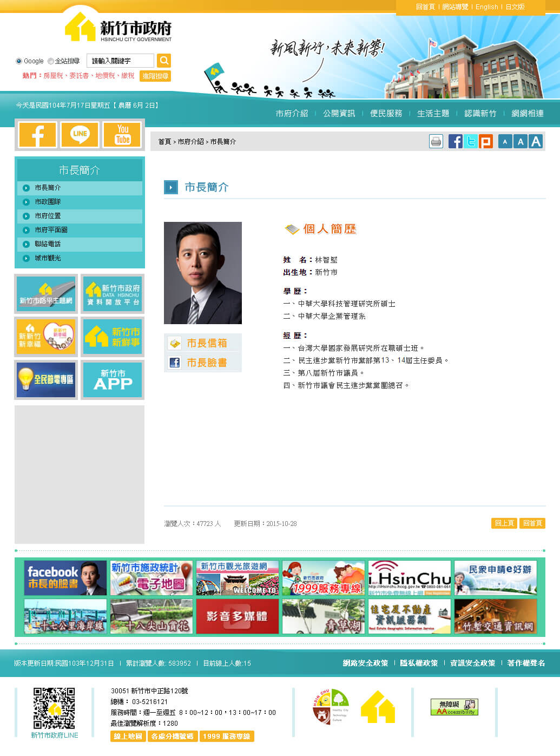Click the orange search magnifier button
The height and width of the screenshot is (756, 560).
[x=163, y=61]
